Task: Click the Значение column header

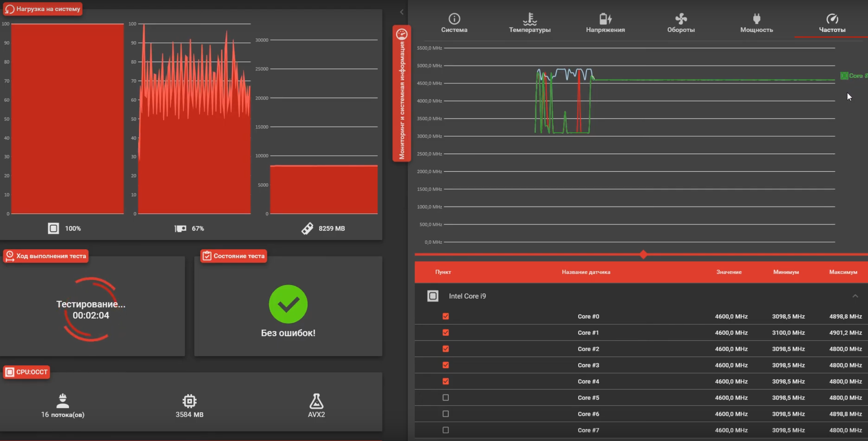Action: 728,272
